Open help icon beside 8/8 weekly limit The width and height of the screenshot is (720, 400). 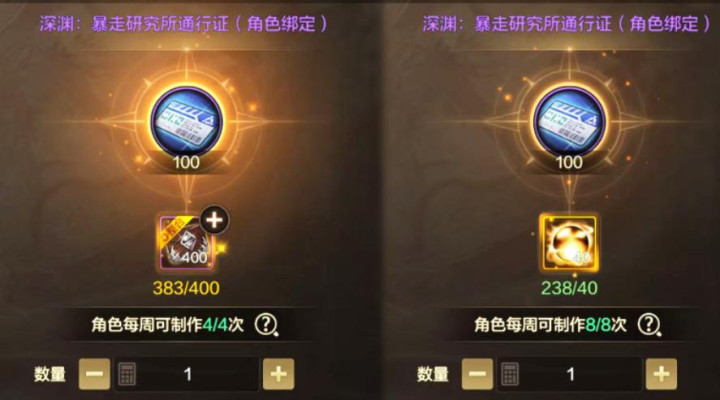[649, 325]
